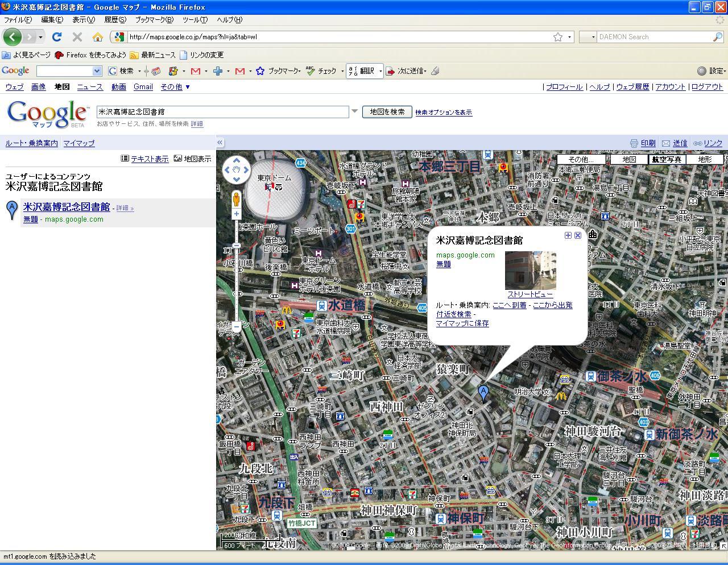Open the dropdown arrow beside the maps search box
The width and height of the screenshot is (728, 565).
tap(354, 111)
